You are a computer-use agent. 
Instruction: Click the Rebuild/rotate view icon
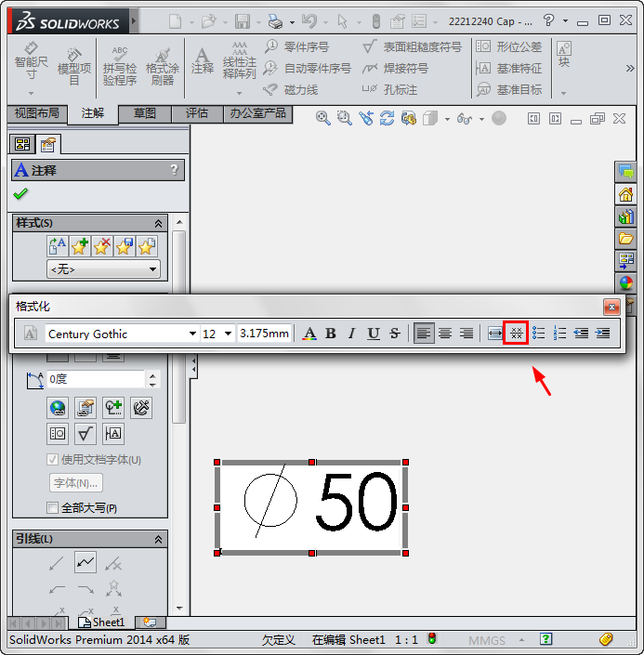[x=387, y=119]
